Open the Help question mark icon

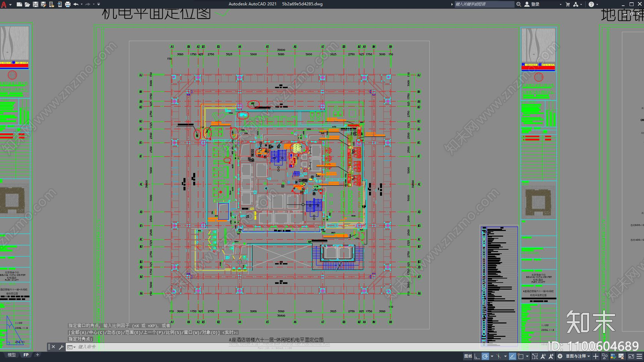click(x=591, y=4)
